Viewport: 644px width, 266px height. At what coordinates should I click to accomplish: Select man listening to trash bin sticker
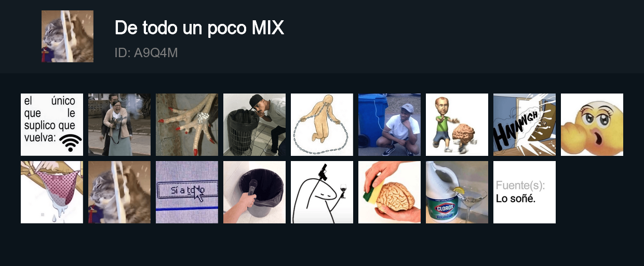pos(254,125)
